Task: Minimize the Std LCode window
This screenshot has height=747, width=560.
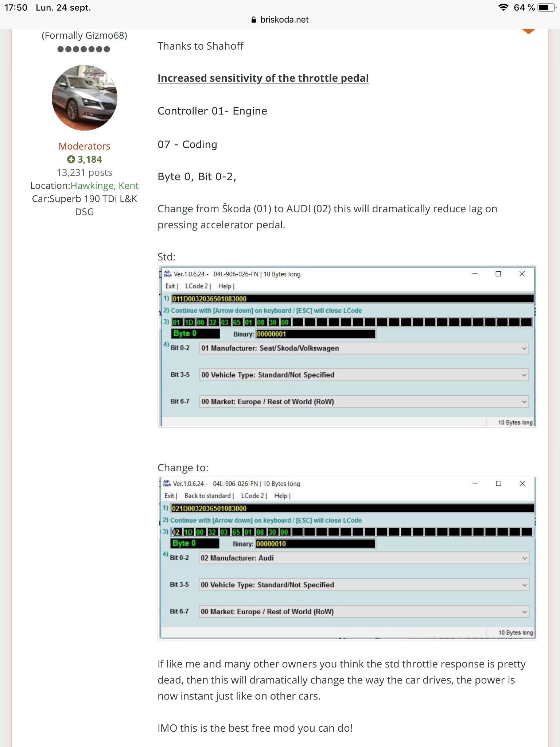Action: (x=475, y=274)
